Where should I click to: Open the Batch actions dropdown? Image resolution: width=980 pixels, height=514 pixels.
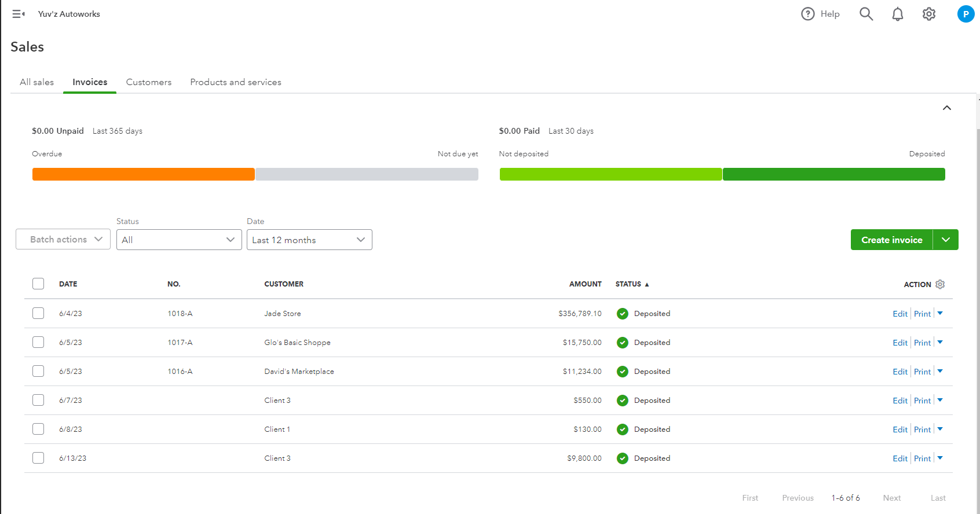63,240
